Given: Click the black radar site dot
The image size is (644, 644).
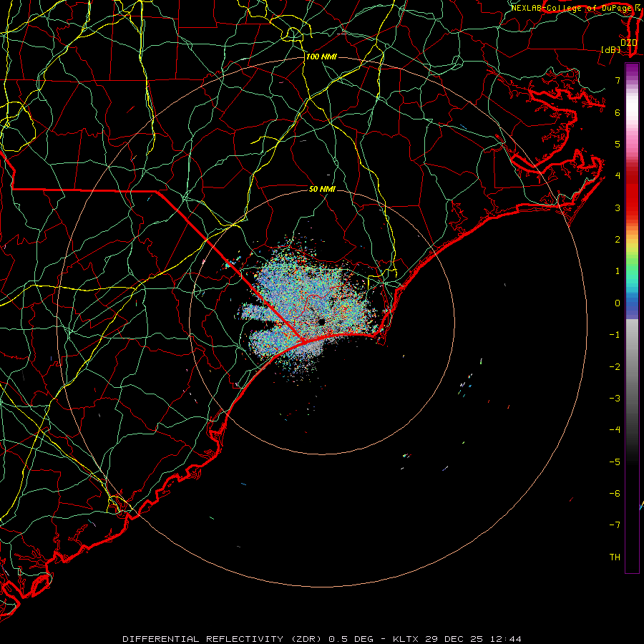Looking at the screenshot, I should tap(321, 321).
